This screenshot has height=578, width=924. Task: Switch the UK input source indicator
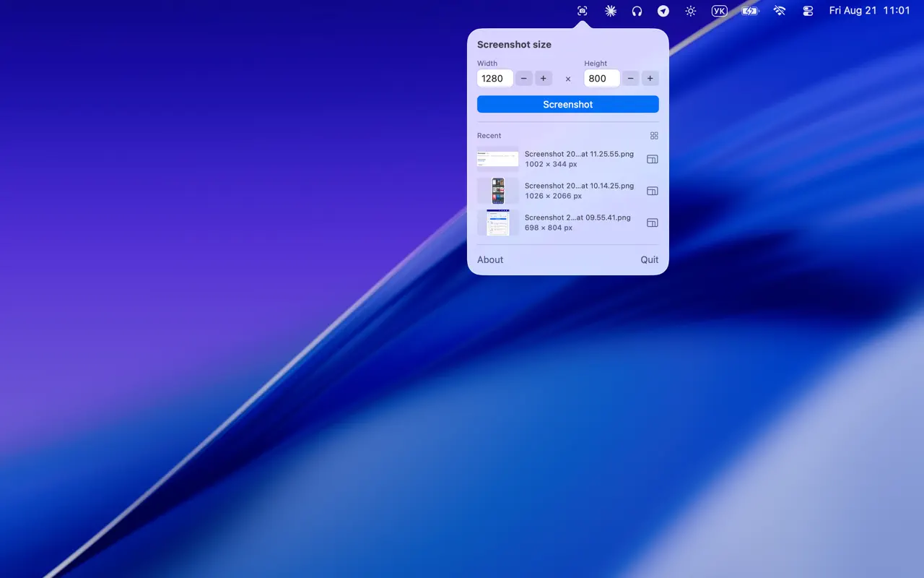point(719,11)
